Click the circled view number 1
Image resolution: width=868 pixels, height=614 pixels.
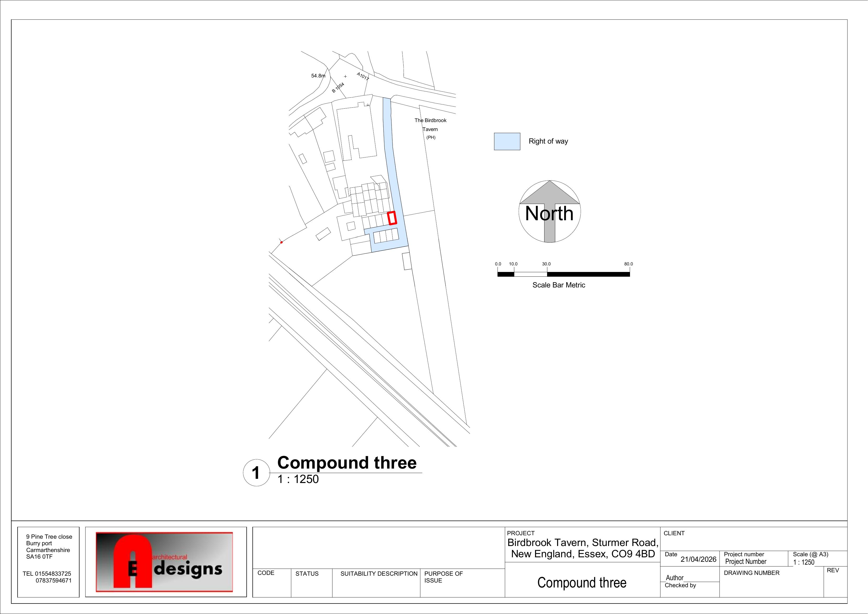[x=256, y=473]
